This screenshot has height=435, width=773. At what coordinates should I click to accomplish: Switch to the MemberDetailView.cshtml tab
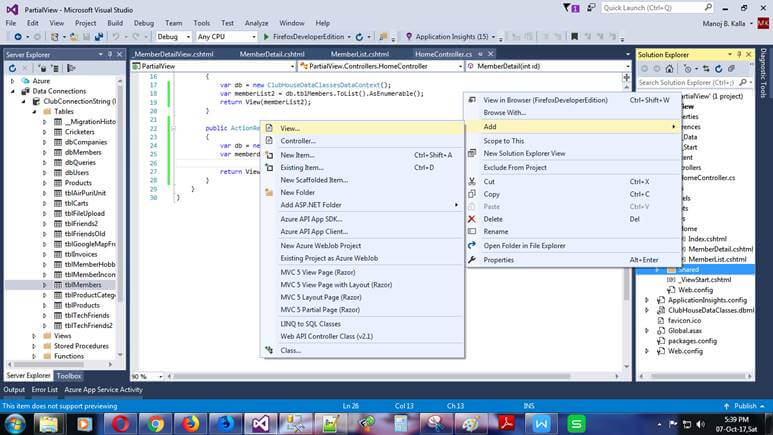[x=174, y=54]
